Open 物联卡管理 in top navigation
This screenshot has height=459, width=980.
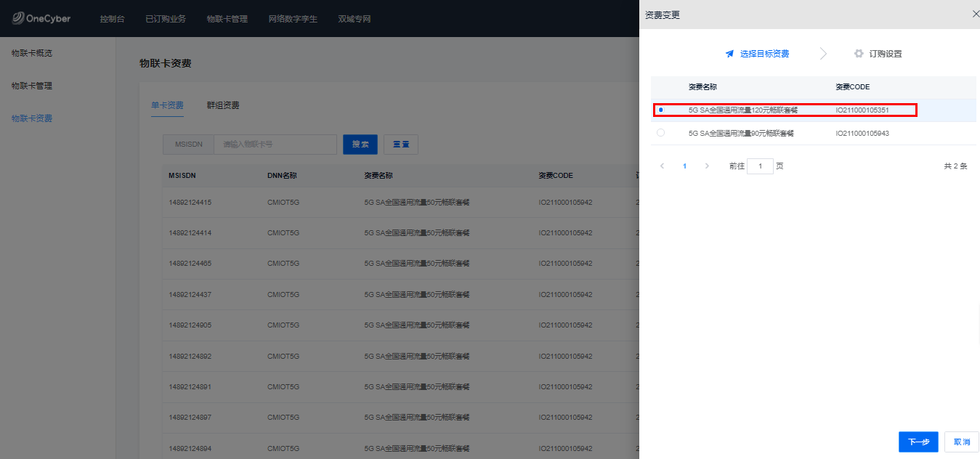click(x=227, y=19)
